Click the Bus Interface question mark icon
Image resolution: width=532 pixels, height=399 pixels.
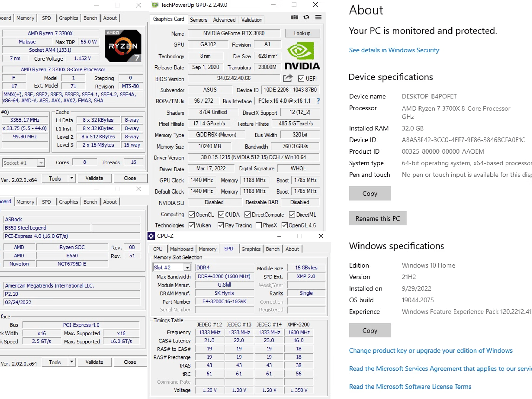click(318, 101)
